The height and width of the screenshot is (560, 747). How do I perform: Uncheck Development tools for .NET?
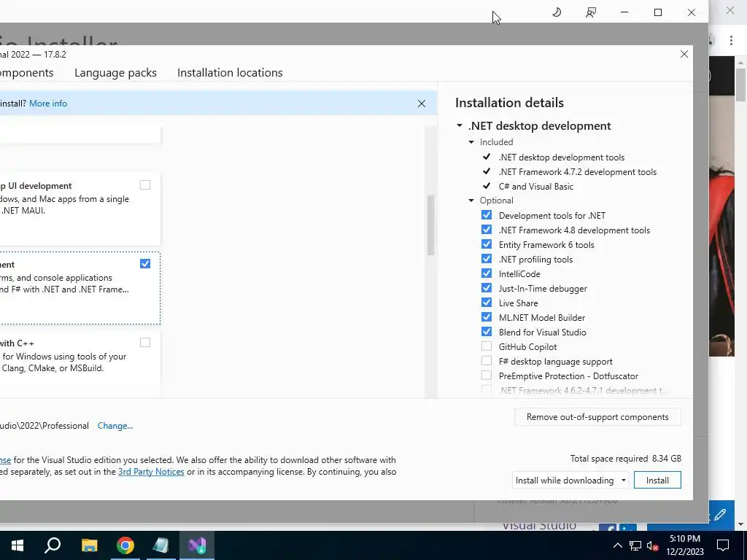point(487,215)
